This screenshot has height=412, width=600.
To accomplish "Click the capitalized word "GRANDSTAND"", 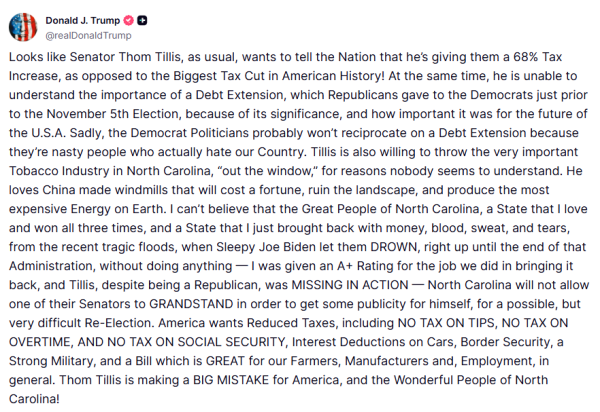I will point(191,304).
